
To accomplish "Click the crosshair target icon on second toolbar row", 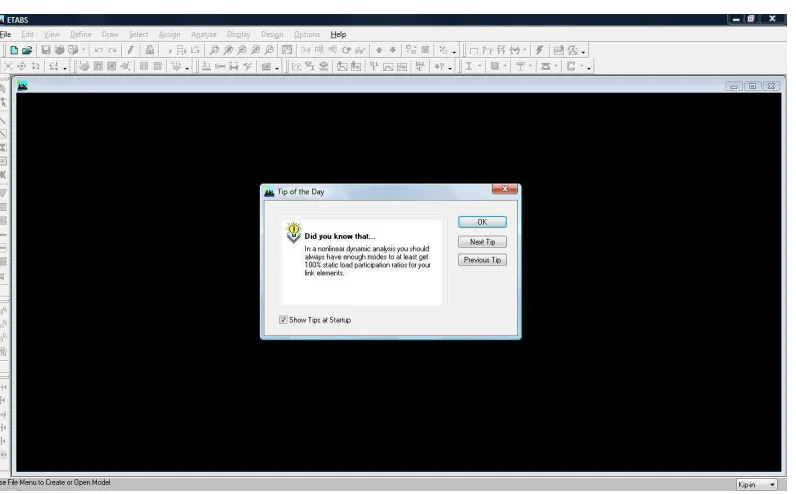I will pos(22,66).
